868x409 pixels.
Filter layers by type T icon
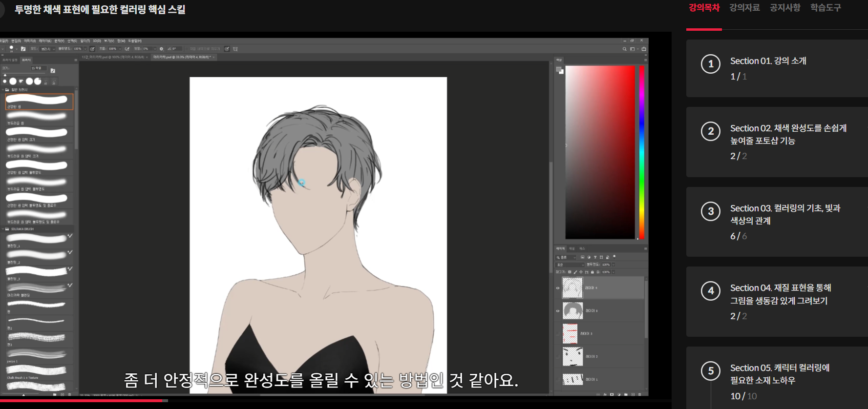[x=595, y=257]
